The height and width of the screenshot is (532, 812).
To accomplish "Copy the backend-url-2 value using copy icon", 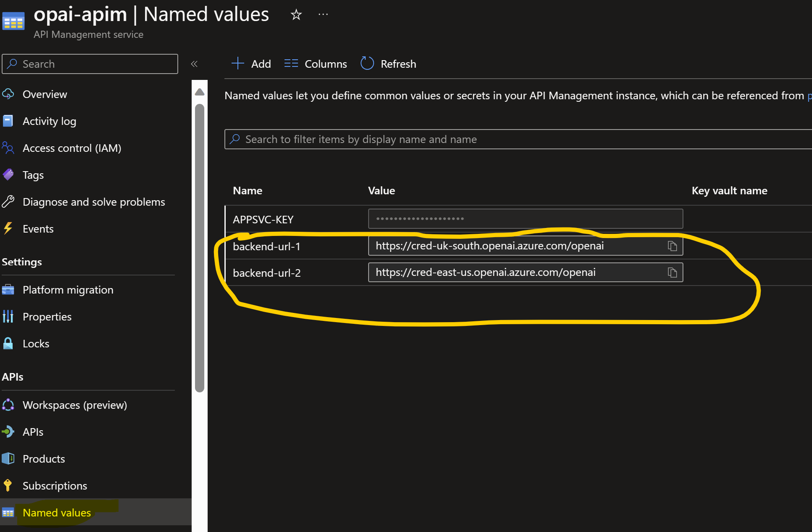I will tap(672, 273).
